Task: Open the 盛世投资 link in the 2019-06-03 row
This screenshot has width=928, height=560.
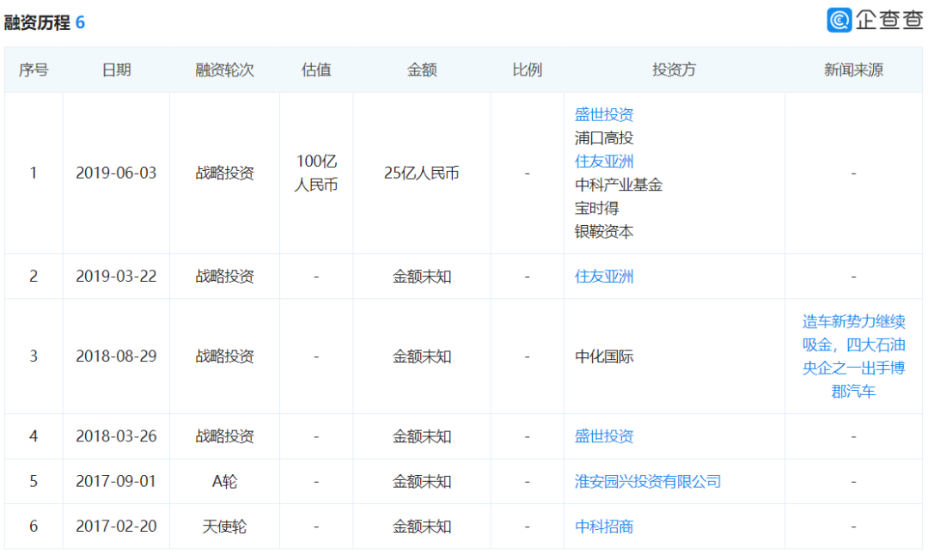Action: tap(604, 114)
